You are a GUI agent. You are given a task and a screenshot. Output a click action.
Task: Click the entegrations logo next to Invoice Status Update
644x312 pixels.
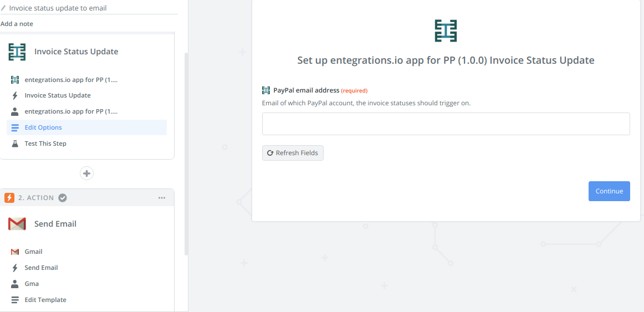coord(17,52)
